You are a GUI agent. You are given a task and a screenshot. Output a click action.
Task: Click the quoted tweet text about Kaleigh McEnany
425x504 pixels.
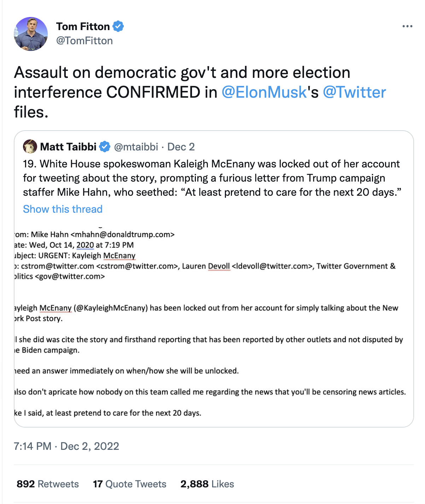coord(212,178)
